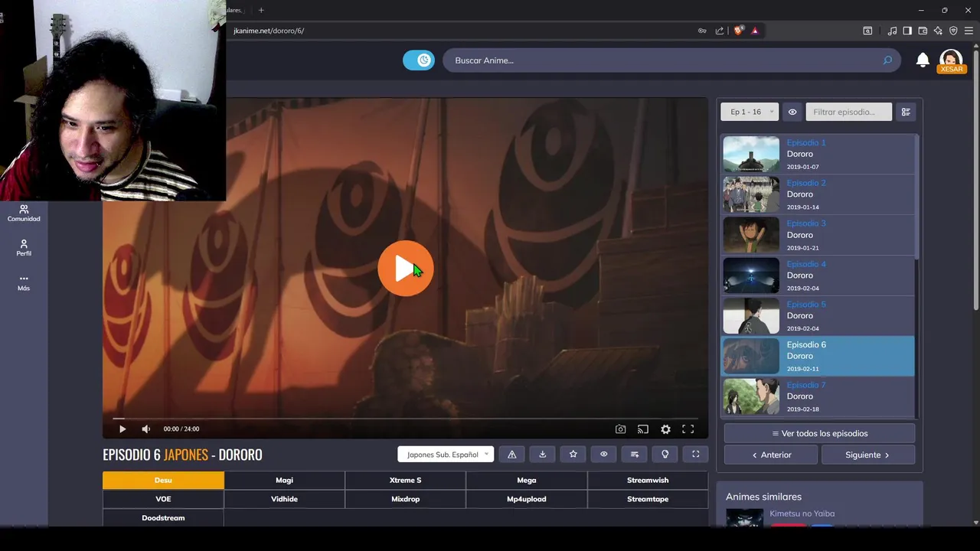980x551 pixels.
Task: Mute the video with the speaker icon
Action: tap(145, 429)
